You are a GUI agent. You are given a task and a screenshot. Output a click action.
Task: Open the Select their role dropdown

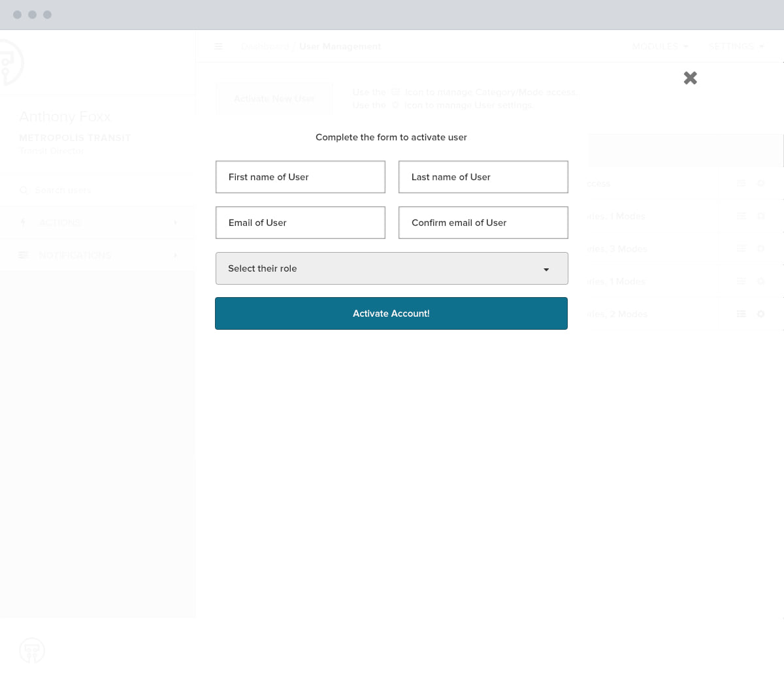click(x=392, y=268)
